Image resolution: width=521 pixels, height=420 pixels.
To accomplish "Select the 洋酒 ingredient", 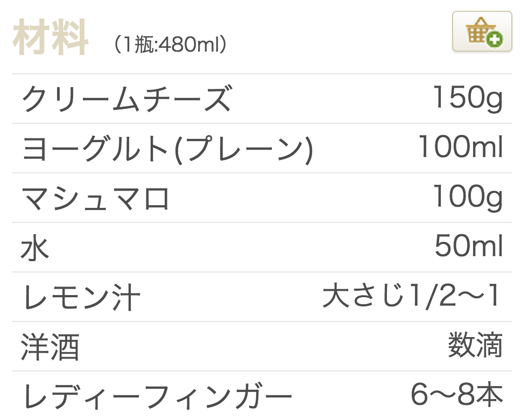I will click(50, 347).
